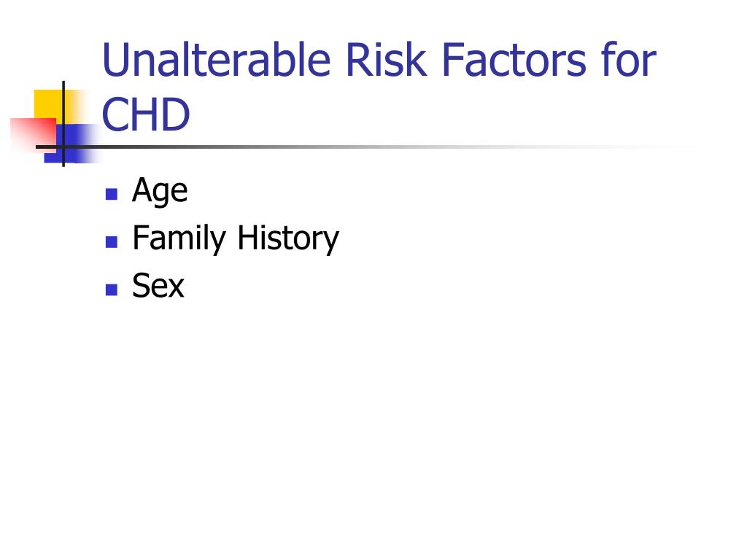Click blank space right of Sex
Screen dimensions: 747x560
pos(429,286)
